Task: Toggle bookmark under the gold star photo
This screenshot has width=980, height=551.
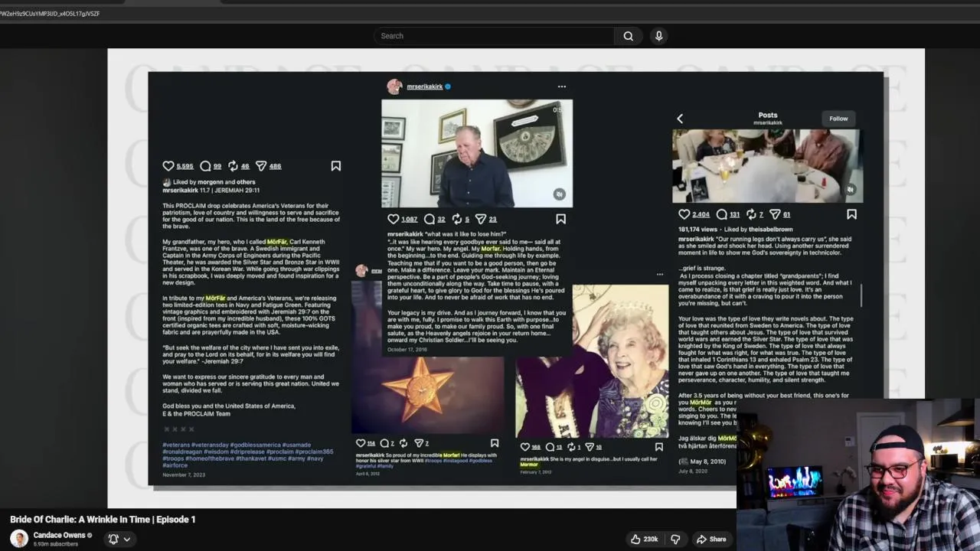Action: click(495, 443)
